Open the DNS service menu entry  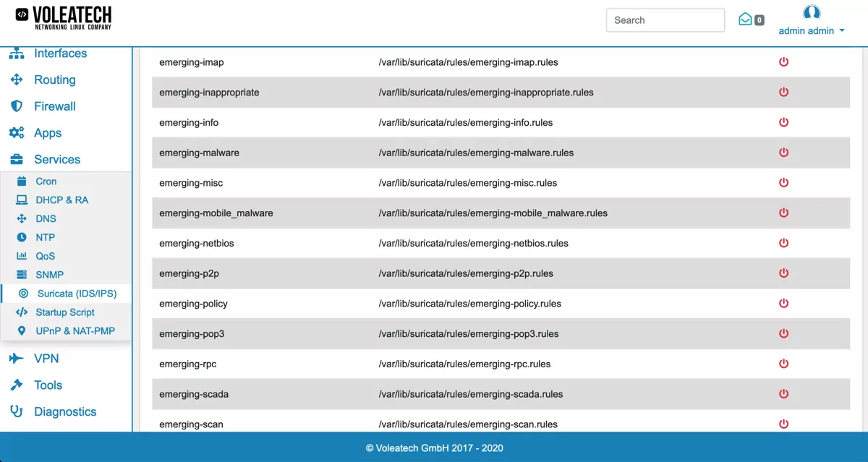pos(45,218)
